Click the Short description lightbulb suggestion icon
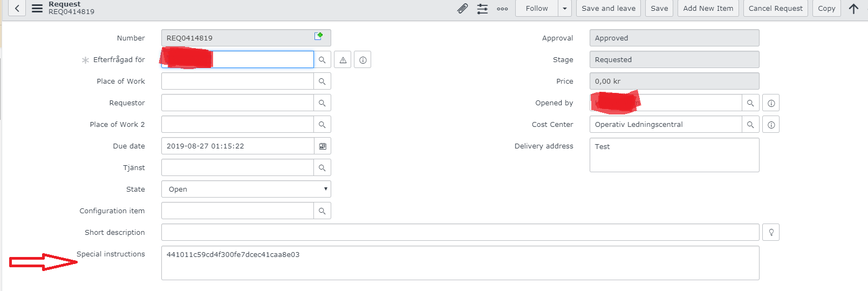 tap(771, 232)
